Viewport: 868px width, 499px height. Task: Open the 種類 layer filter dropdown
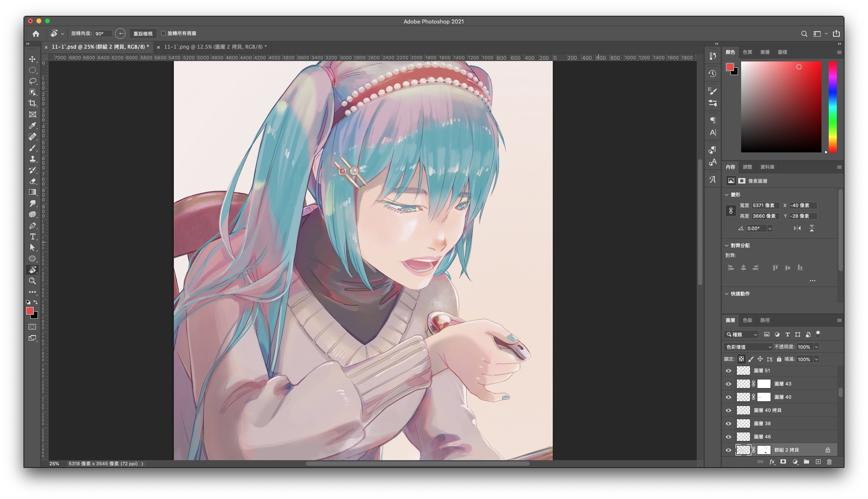(x=742, y=335)
